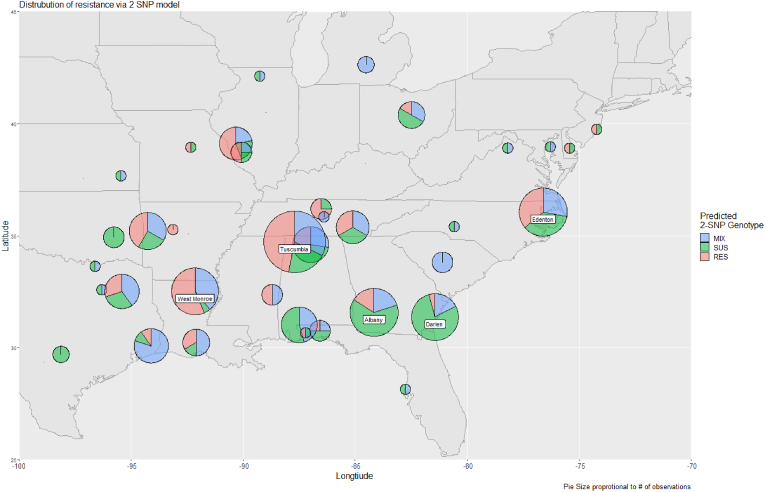This screenshot has height=492, width=765.
Task: Click the SUS green legend swatch
Action: click(705, 247)
